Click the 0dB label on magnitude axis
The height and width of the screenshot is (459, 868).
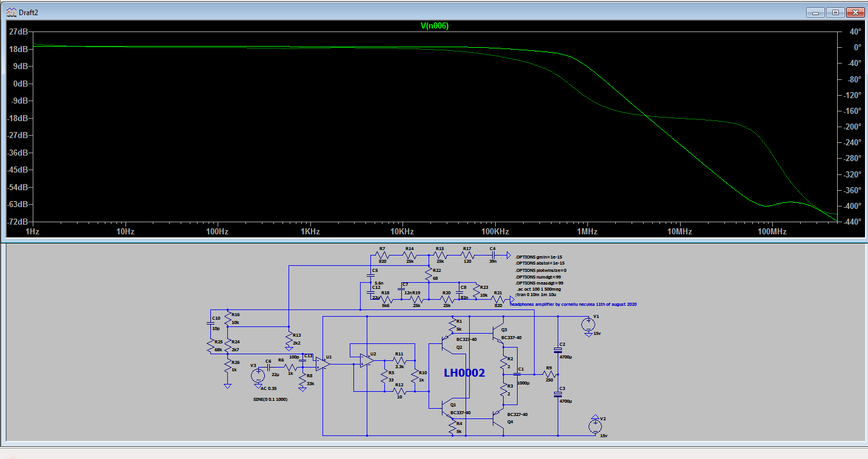tap(19, 83)
